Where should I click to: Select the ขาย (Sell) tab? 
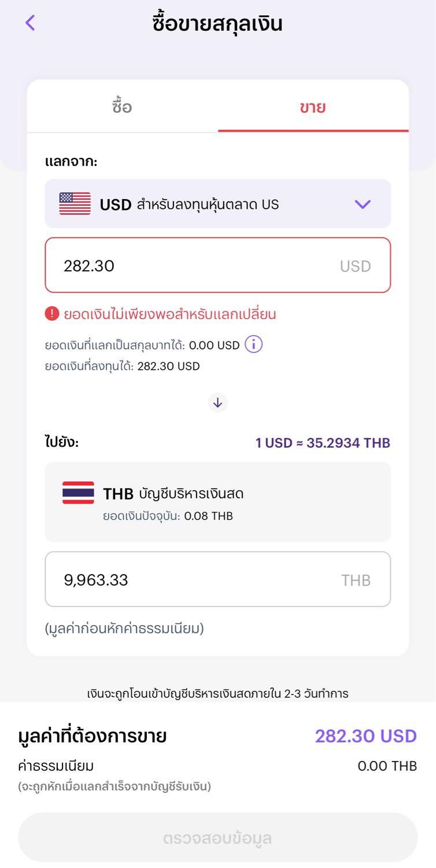click(313, 108)
